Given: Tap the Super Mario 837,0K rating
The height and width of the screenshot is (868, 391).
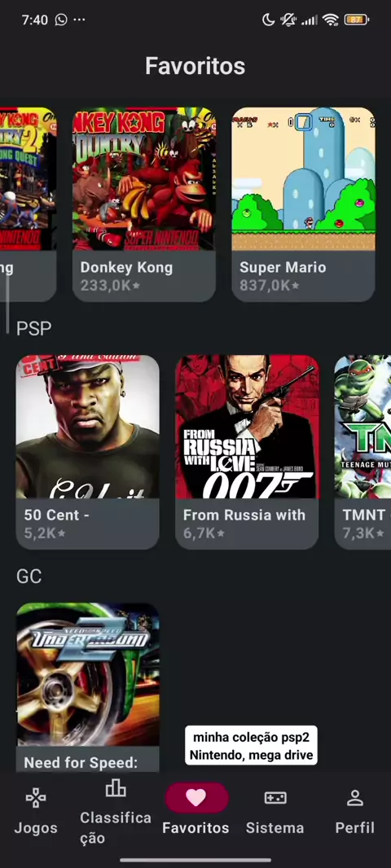Looking at the screenshot, I should 269,286.
